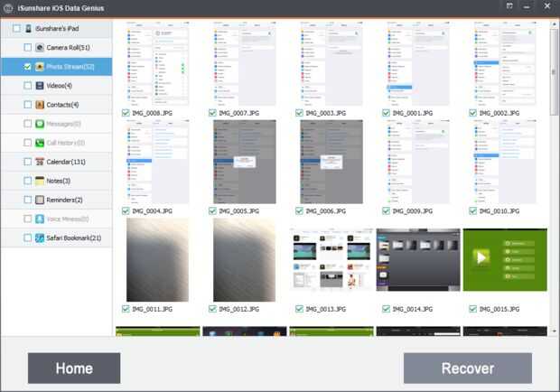The width and height of the screenshot is (560, 392).
Task: Click the Messages green bubble icon
Action: [x=40, y=124]
